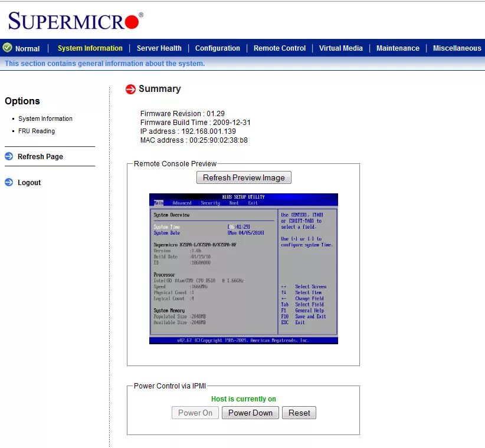Click the blue arrow icon beside Logout
485x448 pixels.
(x=9, y=182)
